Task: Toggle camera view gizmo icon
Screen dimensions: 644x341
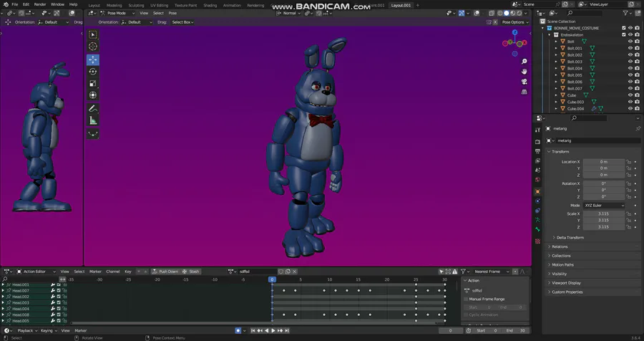Action: 524,82
